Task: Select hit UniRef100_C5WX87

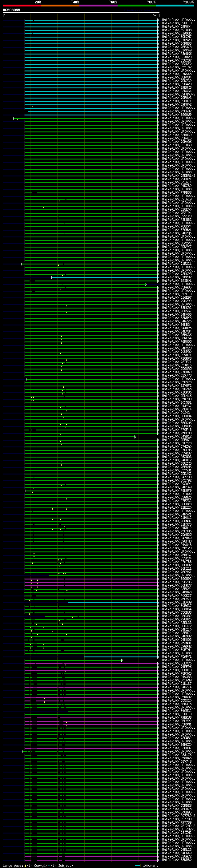Action: coord(177,60)
